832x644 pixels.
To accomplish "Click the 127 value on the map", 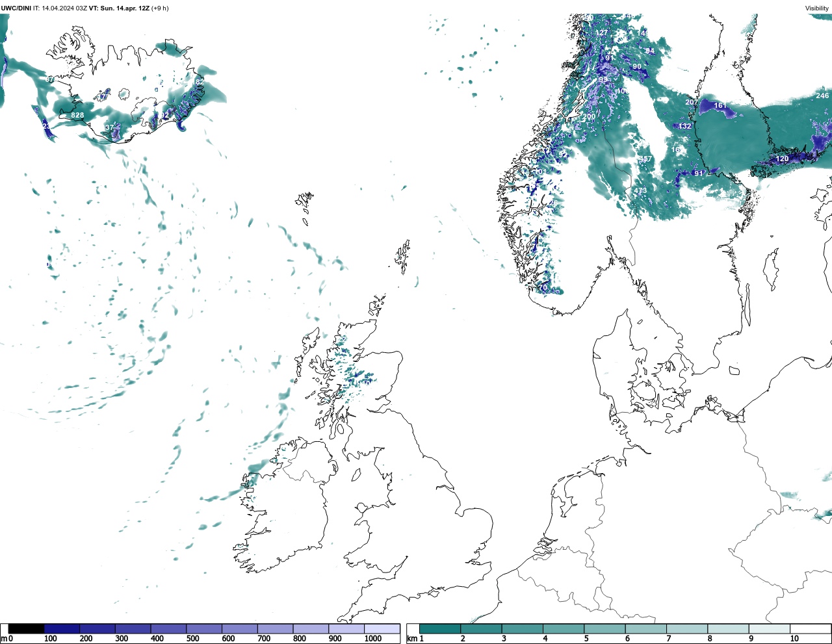I will click(x=602, y=33).
